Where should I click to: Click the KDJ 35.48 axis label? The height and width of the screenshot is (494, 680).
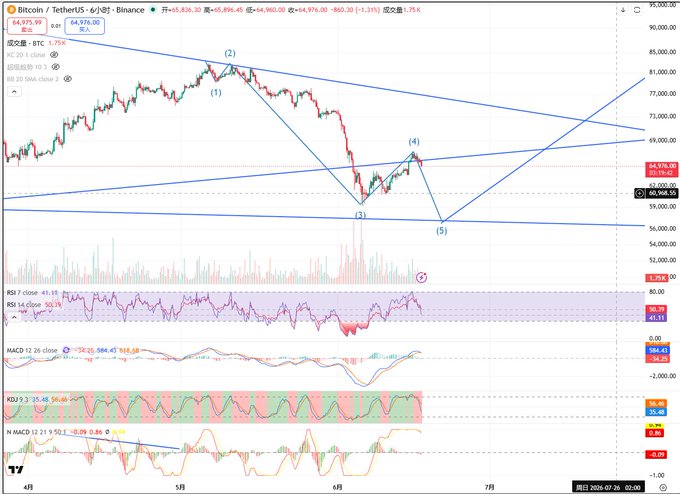click(x=656, y=412)
